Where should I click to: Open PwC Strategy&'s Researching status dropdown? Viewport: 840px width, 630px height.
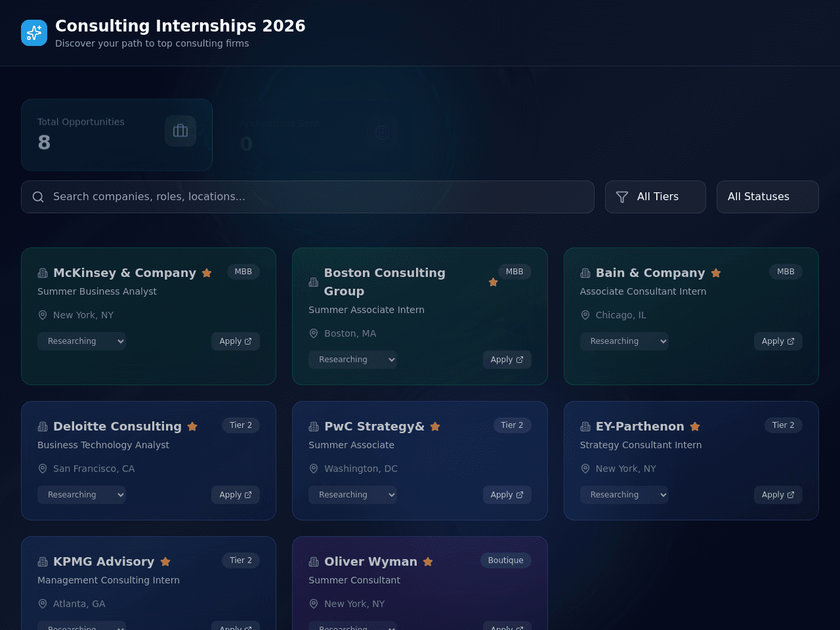point(352,495)
